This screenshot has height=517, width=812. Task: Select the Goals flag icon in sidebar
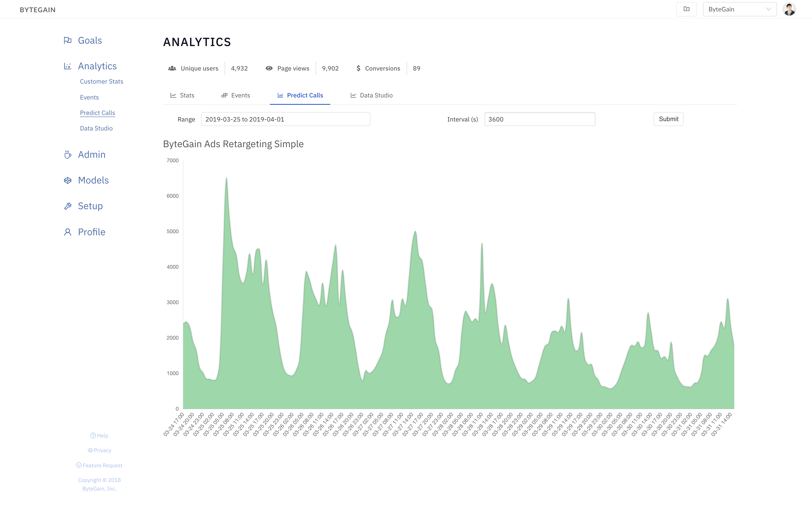coord(68,40)
